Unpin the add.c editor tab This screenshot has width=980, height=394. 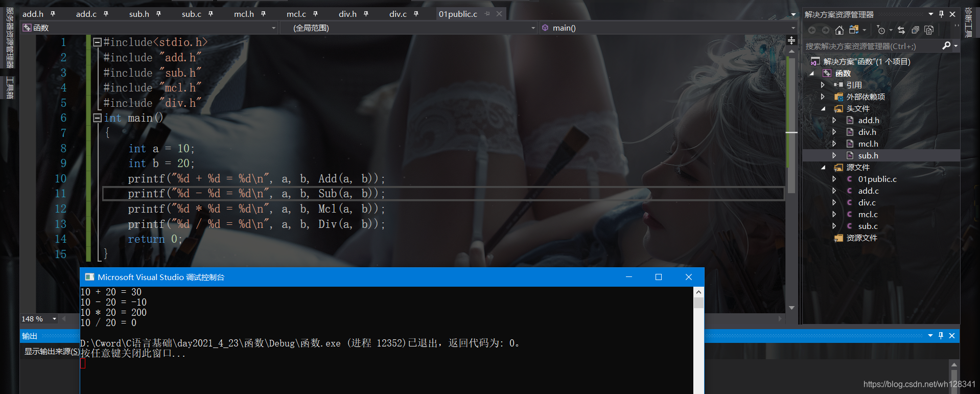(106, 14)
